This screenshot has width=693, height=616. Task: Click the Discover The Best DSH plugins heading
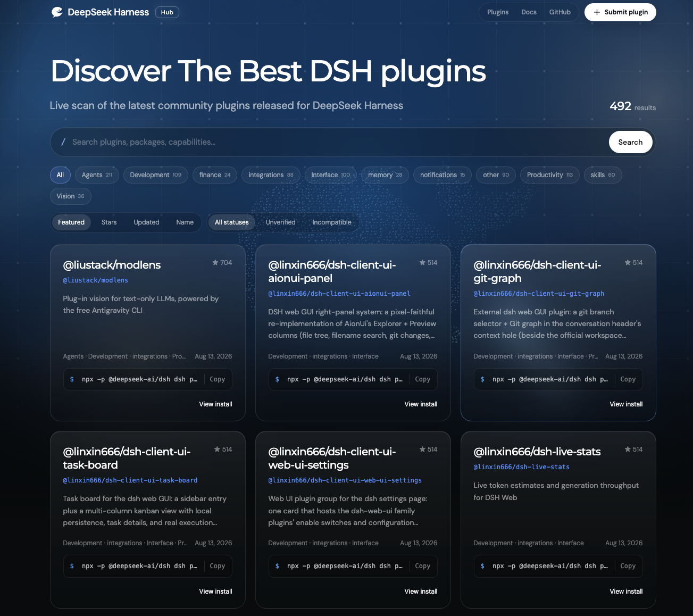268,71
